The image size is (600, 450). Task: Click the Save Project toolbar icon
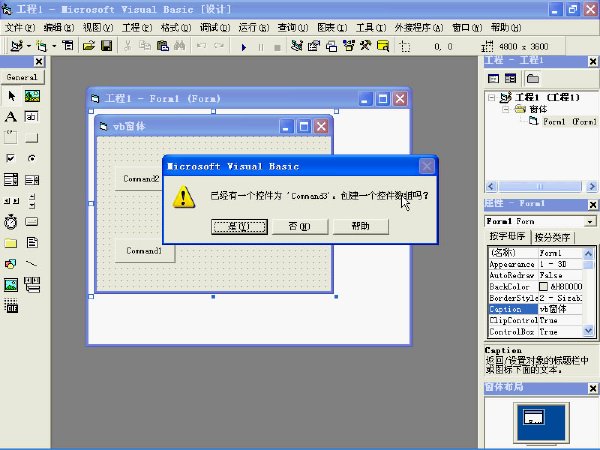point(106,46)
